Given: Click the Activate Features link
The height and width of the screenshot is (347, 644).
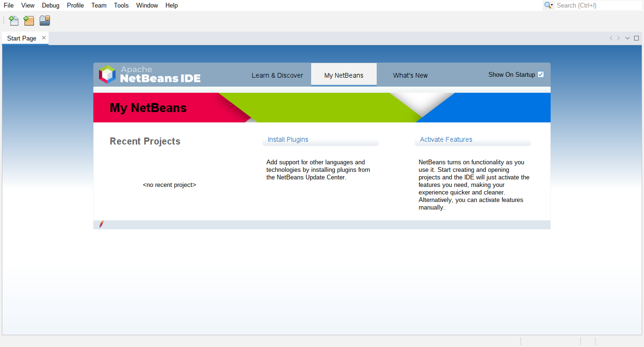Looking at the screenshot, I should tap(446, 139).
